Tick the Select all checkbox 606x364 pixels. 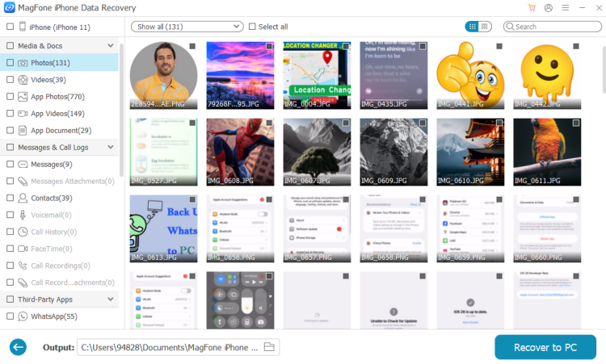coord(253,27)
